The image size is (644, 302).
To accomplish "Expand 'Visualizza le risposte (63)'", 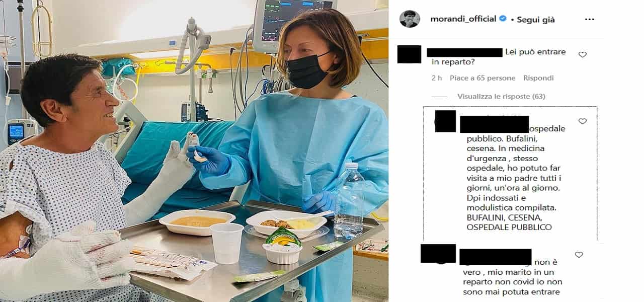I will point(501,96).
